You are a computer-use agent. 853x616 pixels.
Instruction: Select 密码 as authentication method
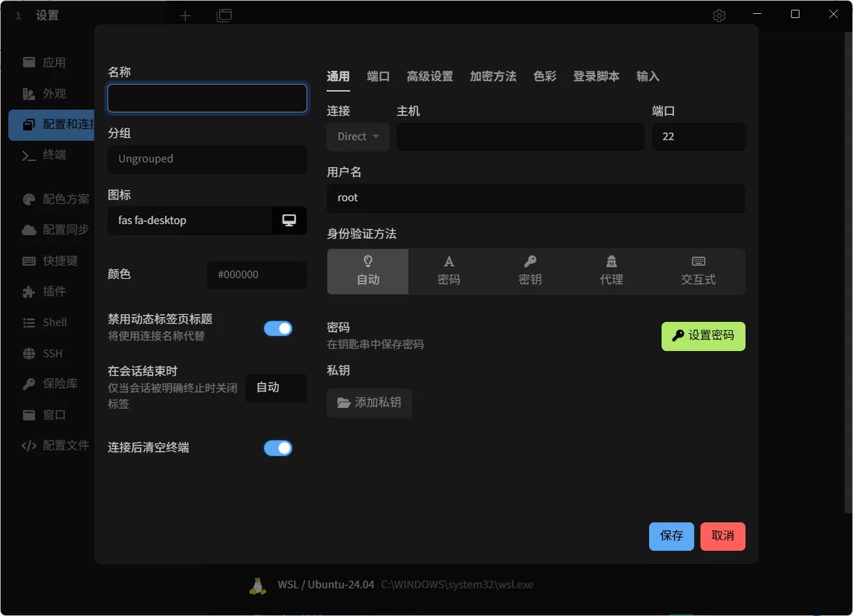(449, 271)
